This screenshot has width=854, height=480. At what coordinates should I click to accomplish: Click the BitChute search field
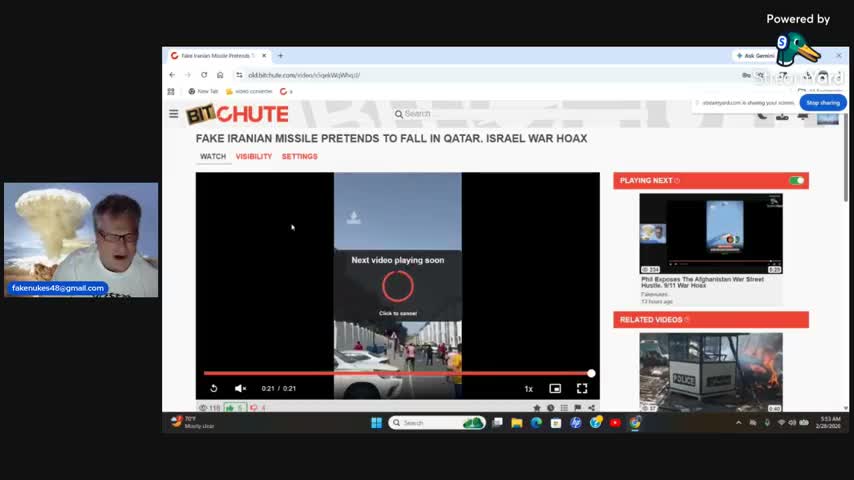[450, 114]
